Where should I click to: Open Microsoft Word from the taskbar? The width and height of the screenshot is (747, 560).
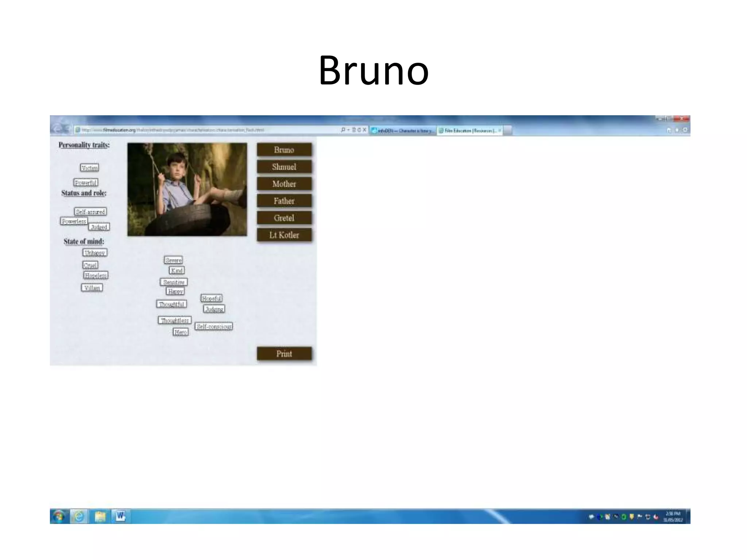click(x=120, y=516)
